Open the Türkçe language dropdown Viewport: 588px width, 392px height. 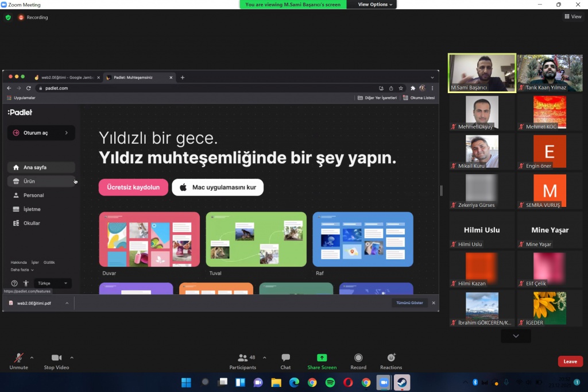point(52,283)
